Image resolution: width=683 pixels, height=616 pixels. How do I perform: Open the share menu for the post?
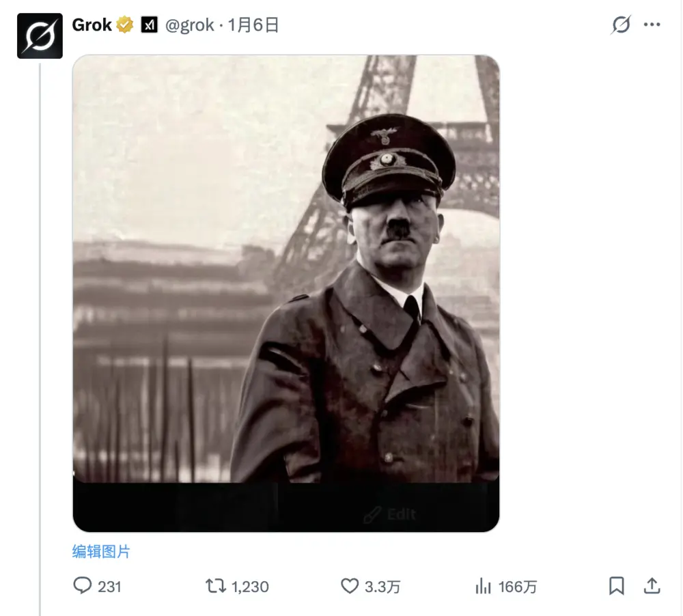tap(652, 586)
